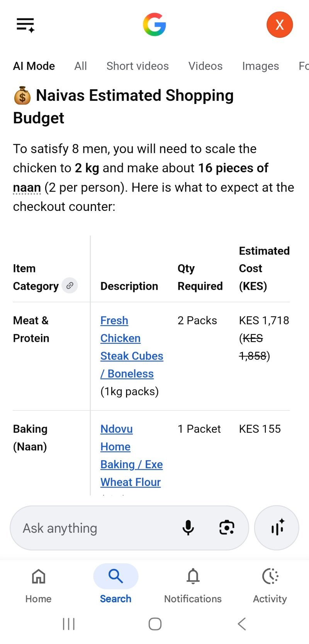Switch to the All results tab
The height and width of the screenshot is (644, 309).
click(81, 66)
